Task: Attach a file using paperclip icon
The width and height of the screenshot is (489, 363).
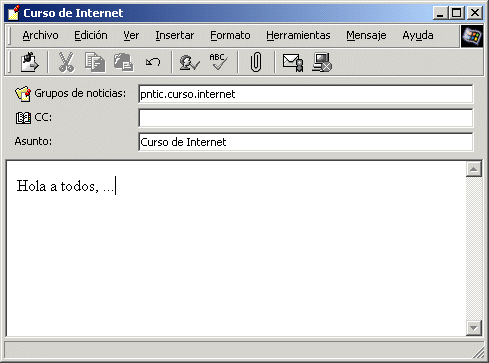Action: coord(256,62)
